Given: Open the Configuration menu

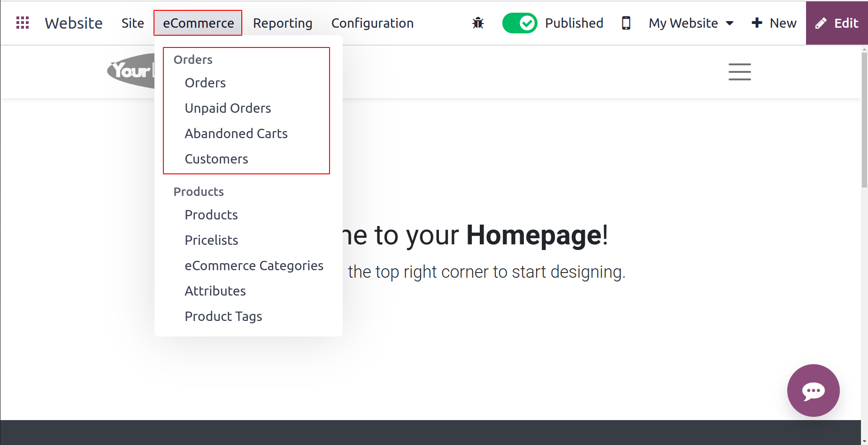Looking at the screenshot, I should click(x=372, y=23).
